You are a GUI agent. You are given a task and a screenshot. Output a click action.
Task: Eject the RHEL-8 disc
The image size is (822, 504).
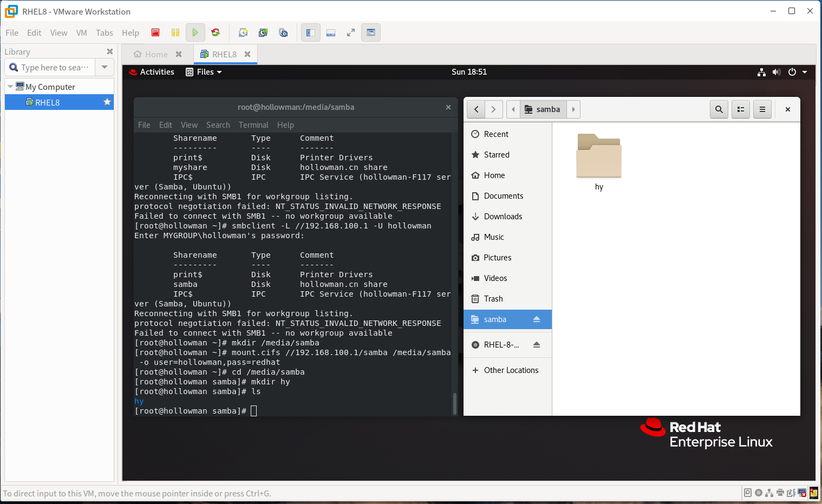point(537,345)
